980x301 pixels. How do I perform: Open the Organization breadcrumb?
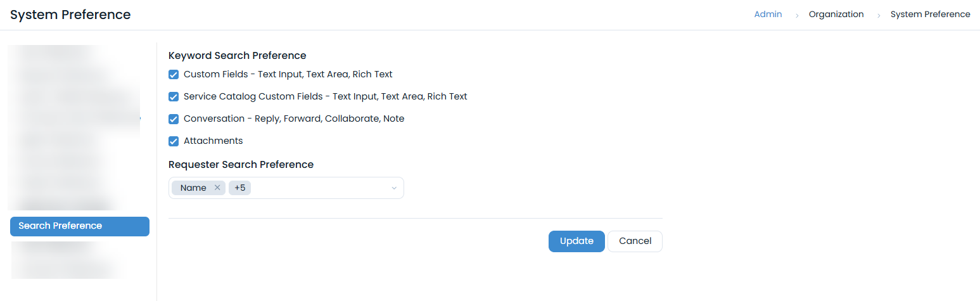(x=836, y=15)
